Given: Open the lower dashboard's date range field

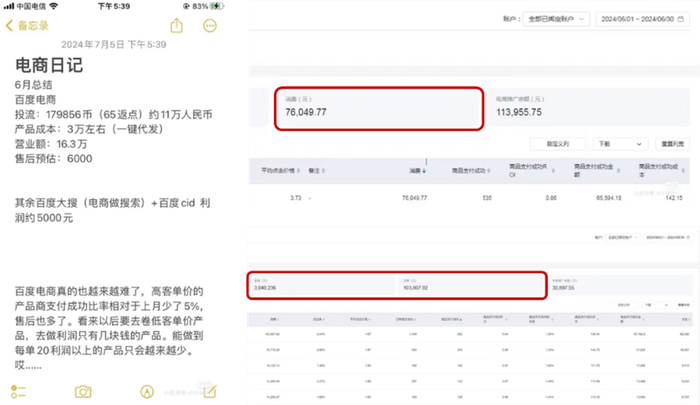Looking at the screenshot, I should pos(667,237).
